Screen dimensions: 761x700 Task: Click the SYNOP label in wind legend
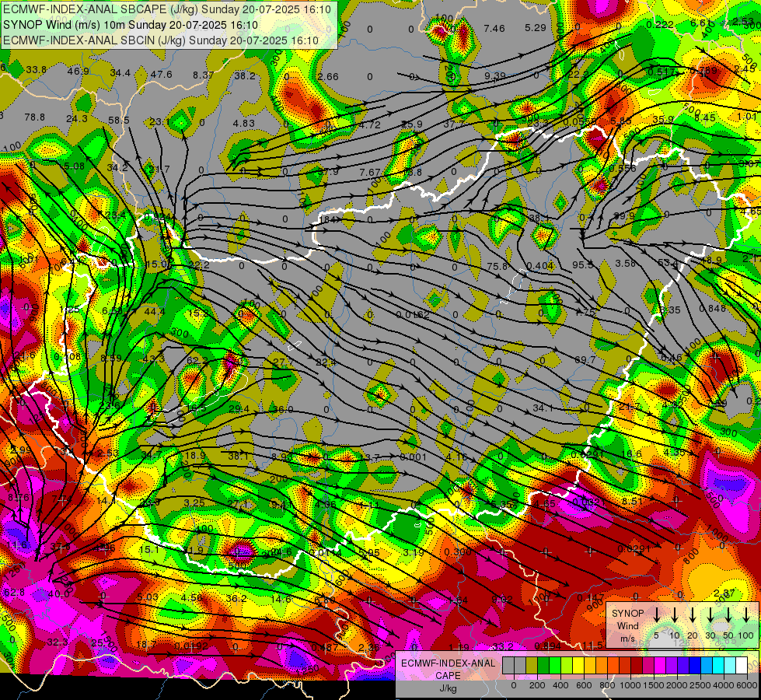tap(627, 613)
